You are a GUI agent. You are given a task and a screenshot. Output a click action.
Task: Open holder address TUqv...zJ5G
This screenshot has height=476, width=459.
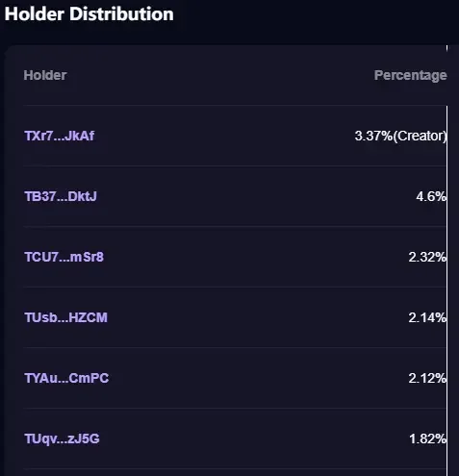63,438
